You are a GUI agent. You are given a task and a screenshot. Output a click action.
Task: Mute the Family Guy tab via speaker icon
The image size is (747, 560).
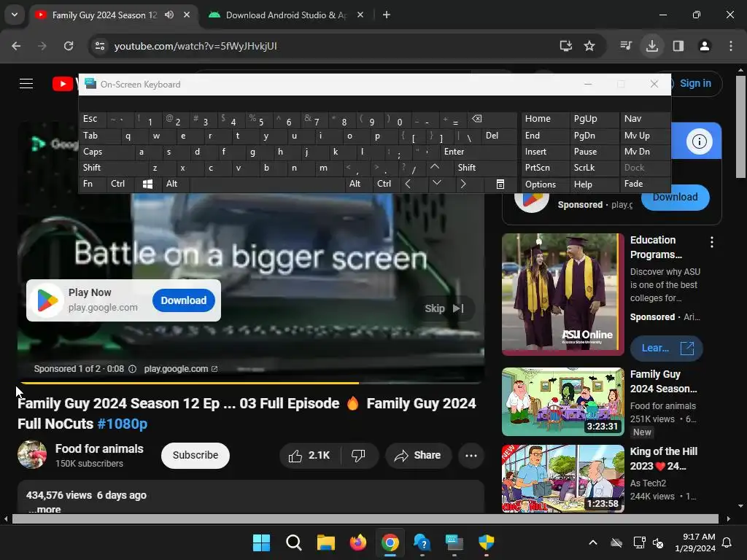tap(169, 15)
